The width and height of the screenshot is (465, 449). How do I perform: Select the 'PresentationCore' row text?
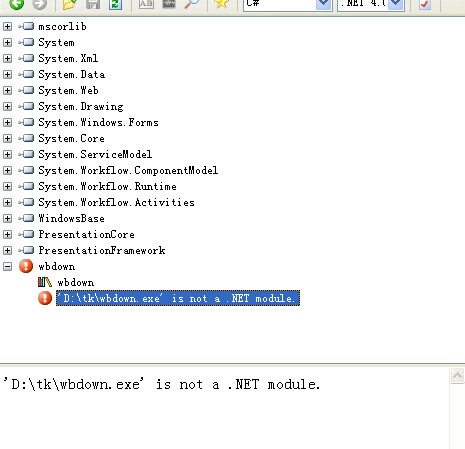click(86, 235)
